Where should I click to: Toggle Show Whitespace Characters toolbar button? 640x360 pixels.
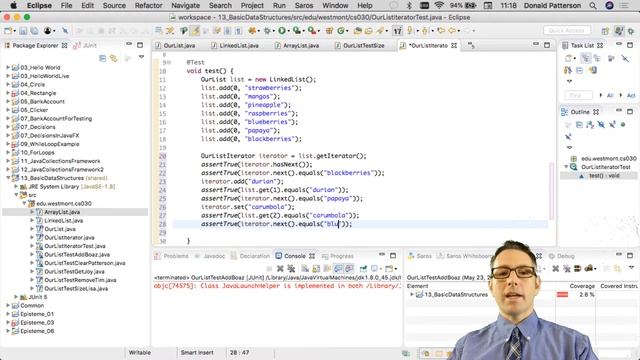(x=238, y=31)
